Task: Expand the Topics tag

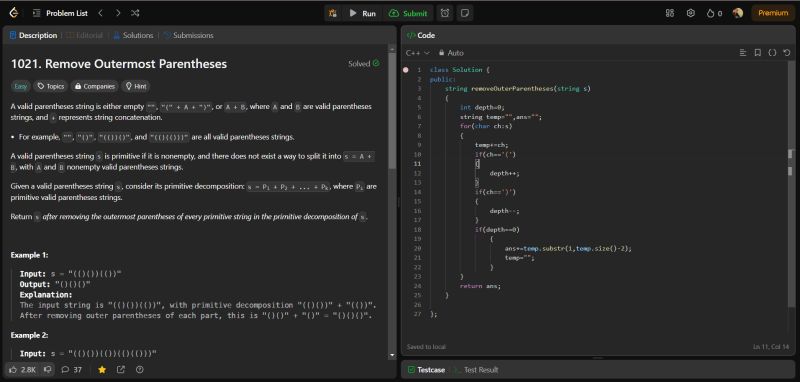Action: pyautogui.click(x=51, y=86)
